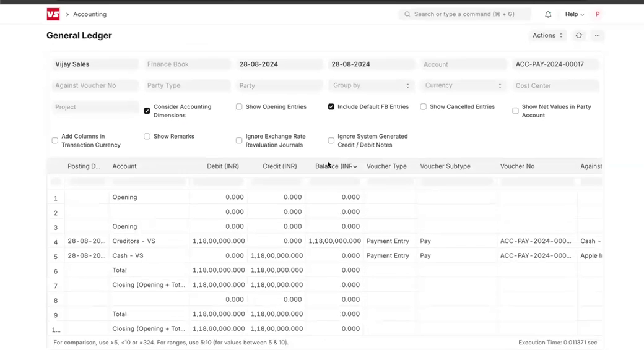Select the Cash - VS account cell
This screenshot has width=644, height=350.
pos(128,255)
